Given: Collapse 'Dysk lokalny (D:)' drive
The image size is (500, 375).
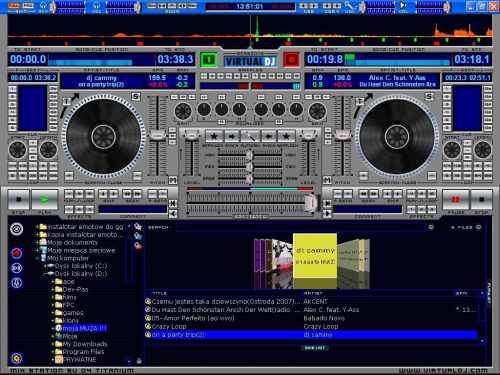Looking at the screenshot, I should coord(45,274).
